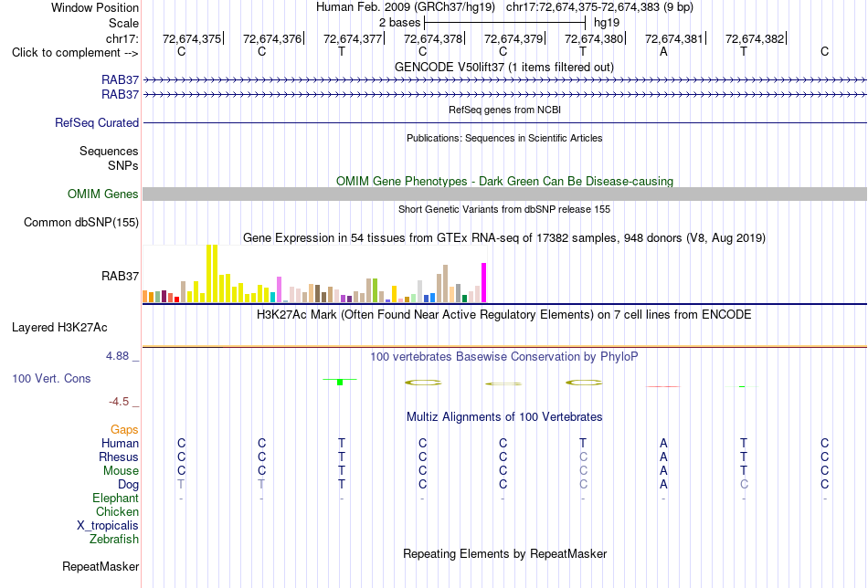
Task: Click the 4.88 PhyloP upper scale value
Action: click(x=117, y=356)
